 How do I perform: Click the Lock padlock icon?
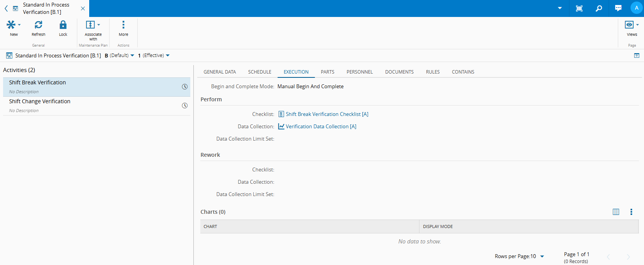[63, 25]
